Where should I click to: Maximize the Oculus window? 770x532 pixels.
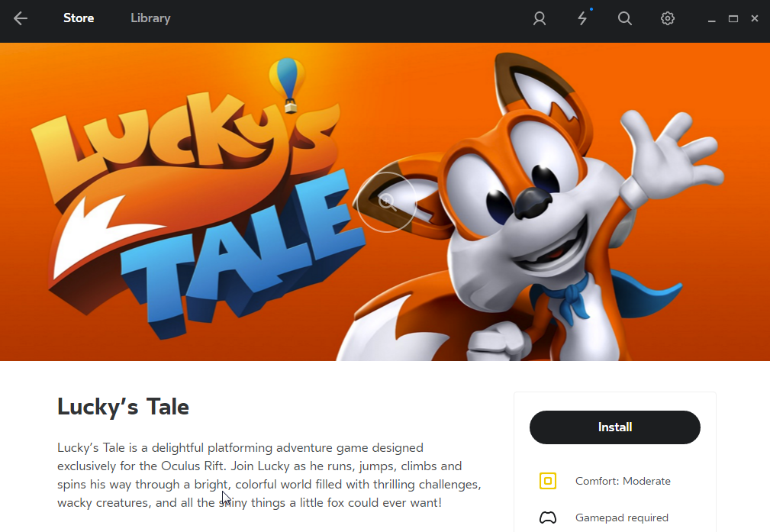[x=733, y=18]
